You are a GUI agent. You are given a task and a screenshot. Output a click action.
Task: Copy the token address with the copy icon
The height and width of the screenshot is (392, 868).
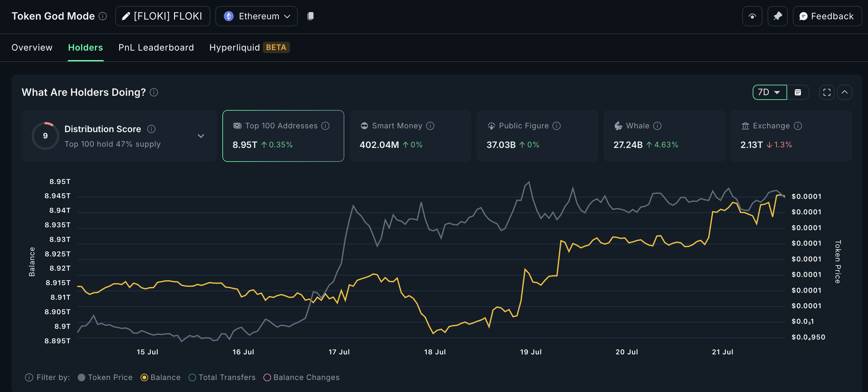[x=310, y=16]
